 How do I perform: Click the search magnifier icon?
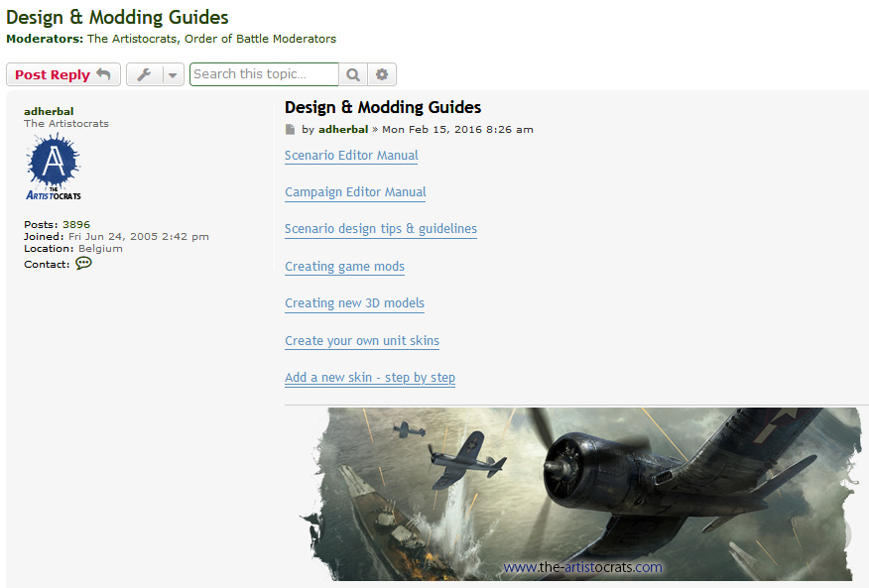[353, 74]
